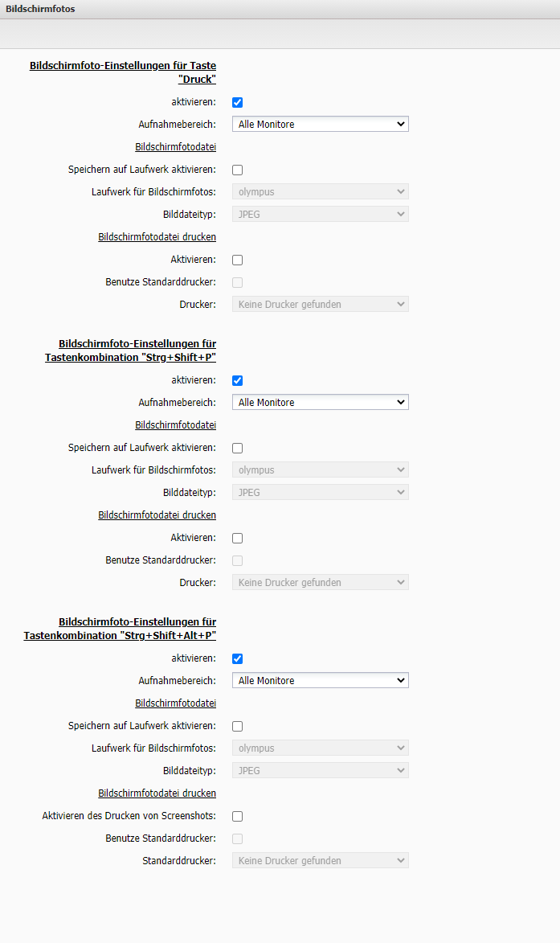The height and width of the screenshot is (943, 560).
Task: Enable save to drive under "Strg+Shift+Alt+P"
Action: pos(237,726)
